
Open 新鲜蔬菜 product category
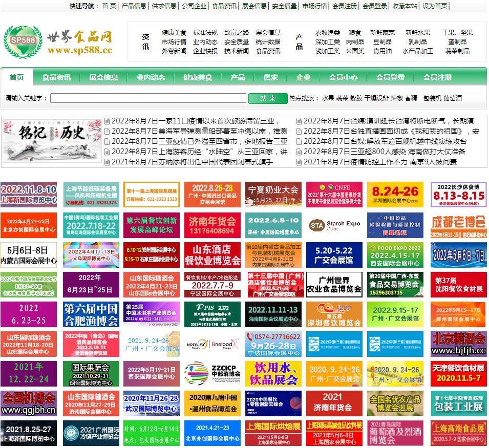(x=382, y=32)
